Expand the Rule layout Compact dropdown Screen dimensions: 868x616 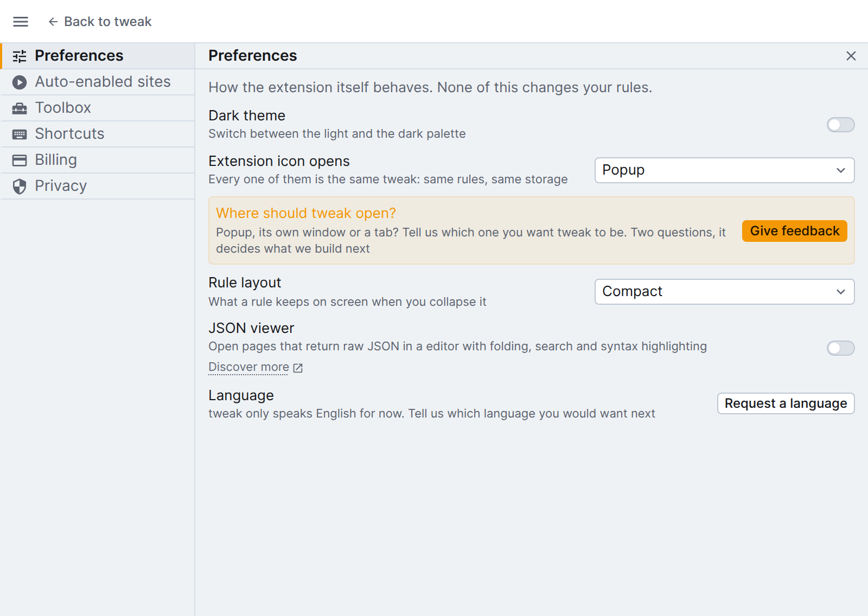[x=725, y=292]
